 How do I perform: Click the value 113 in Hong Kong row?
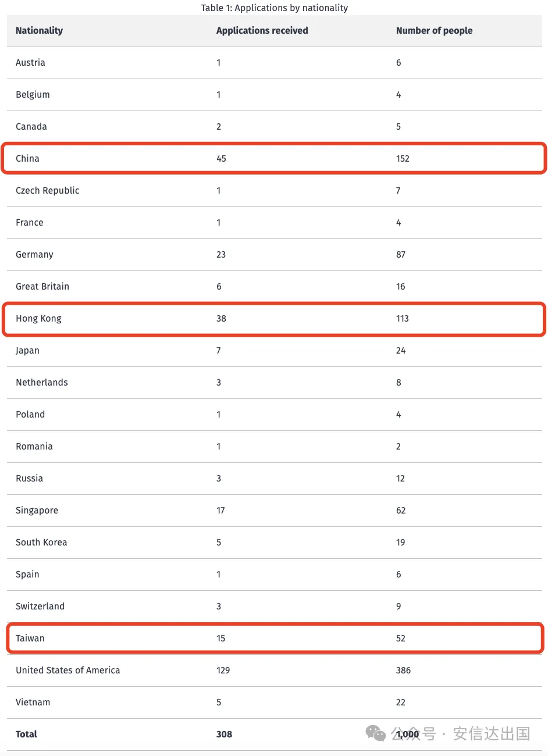click(x=402, y=318)
